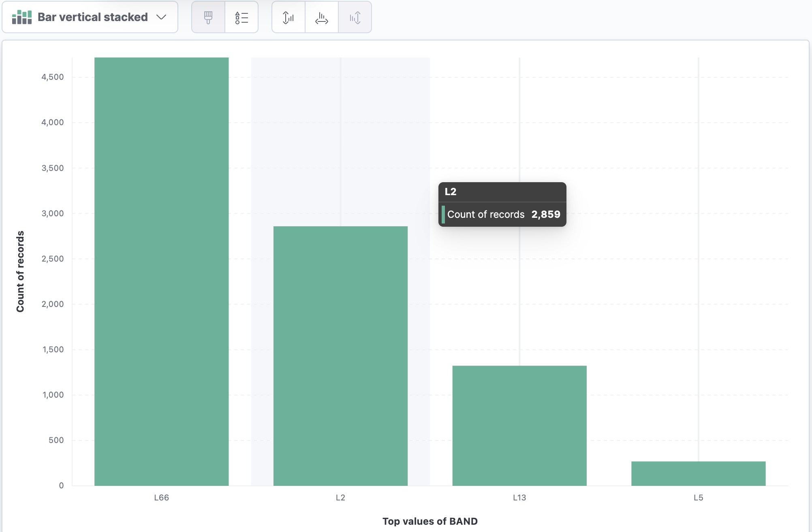
Task: Click the L5 x-axis label
Action: (698, 498)
